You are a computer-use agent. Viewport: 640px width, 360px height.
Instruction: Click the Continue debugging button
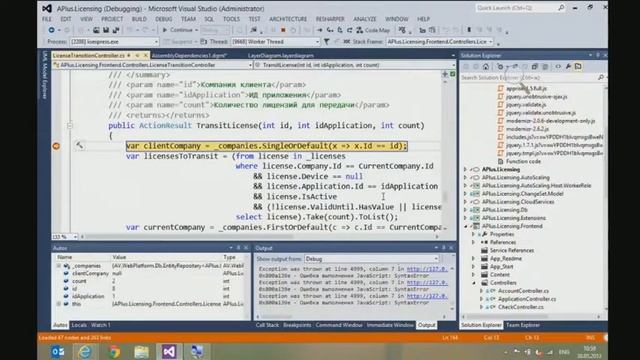(x=178, y=30)
